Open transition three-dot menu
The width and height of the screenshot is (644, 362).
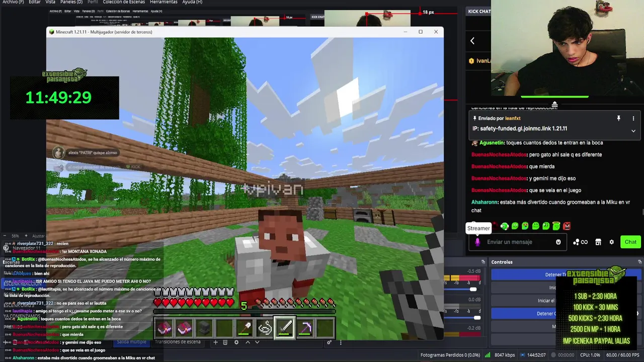pyautogui.click(x=341, y=342)
